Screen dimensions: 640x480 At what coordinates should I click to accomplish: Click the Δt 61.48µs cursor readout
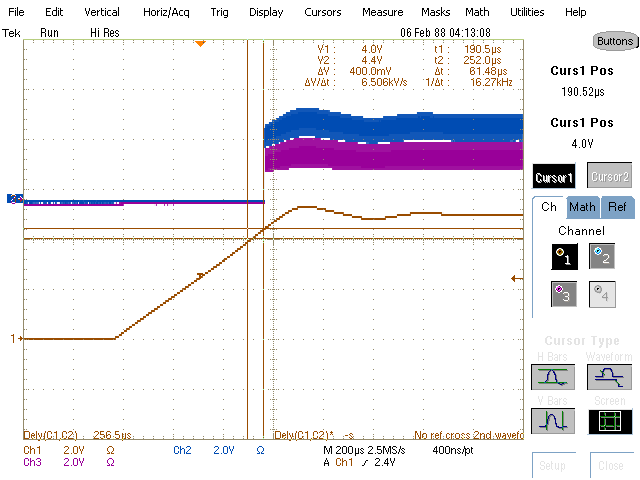click(471, 71)
